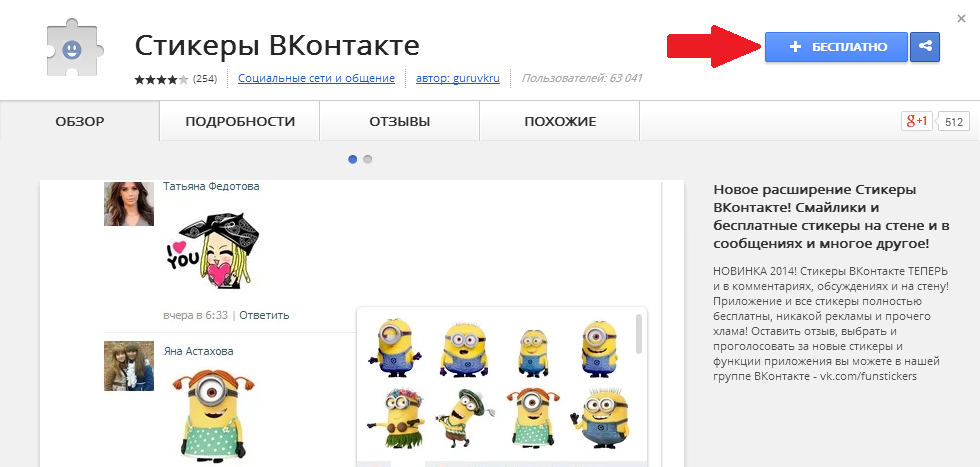The height and width of the screenshot is (467, 980).
Task: Click Яна Астахова's avatar photo
Action: tap(129, 366)
